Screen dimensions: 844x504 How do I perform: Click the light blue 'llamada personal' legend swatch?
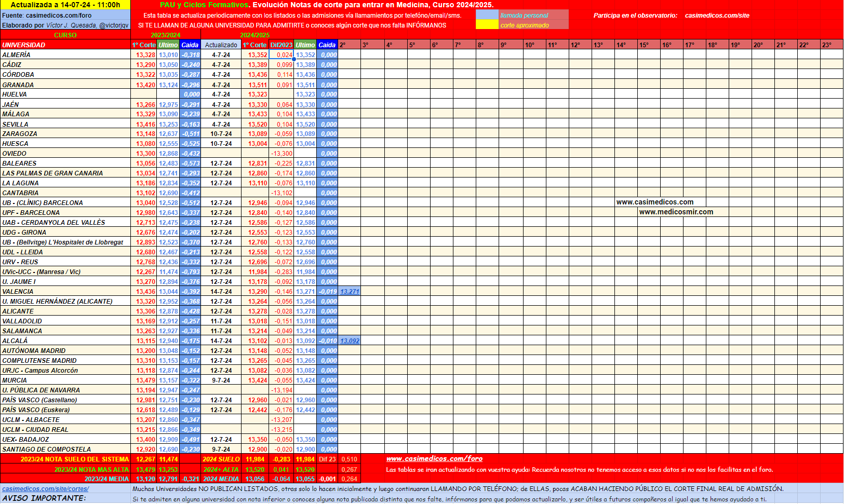point(487,15)
